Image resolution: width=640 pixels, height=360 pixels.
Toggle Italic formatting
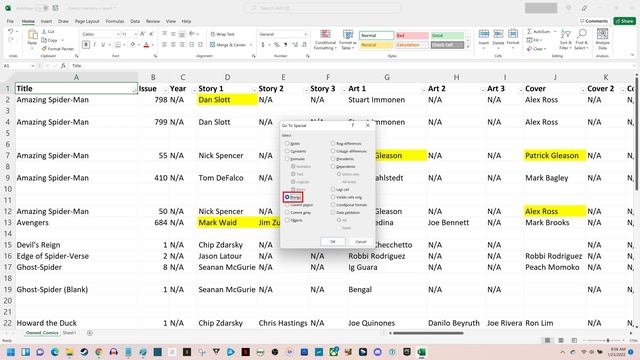[95, 45]
